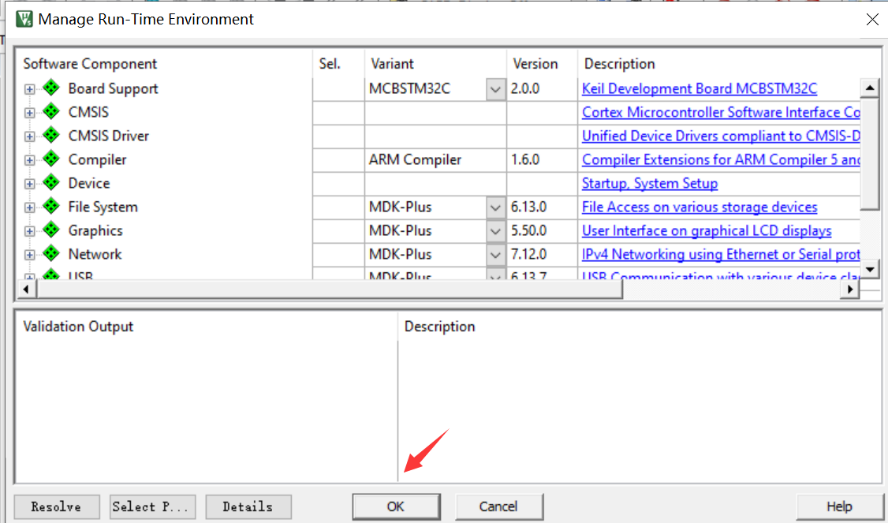Image resolution: width=888 pixels, height=523 pixels.
Task: Open Cortex Microcontroller Software Interface link
Action: [721, 112]
